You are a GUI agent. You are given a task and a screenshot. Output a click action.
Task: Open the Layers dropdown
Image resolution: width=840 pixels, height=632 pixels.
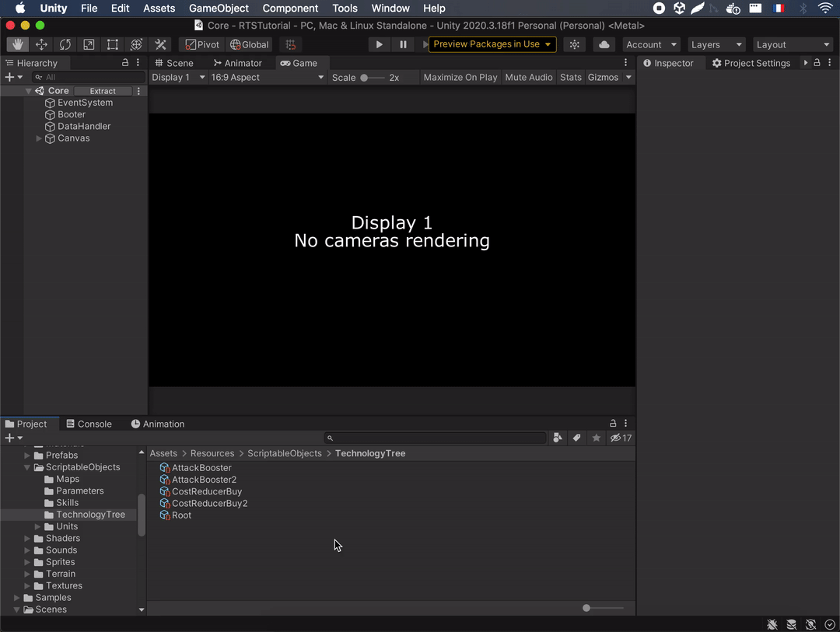point(716,44)
